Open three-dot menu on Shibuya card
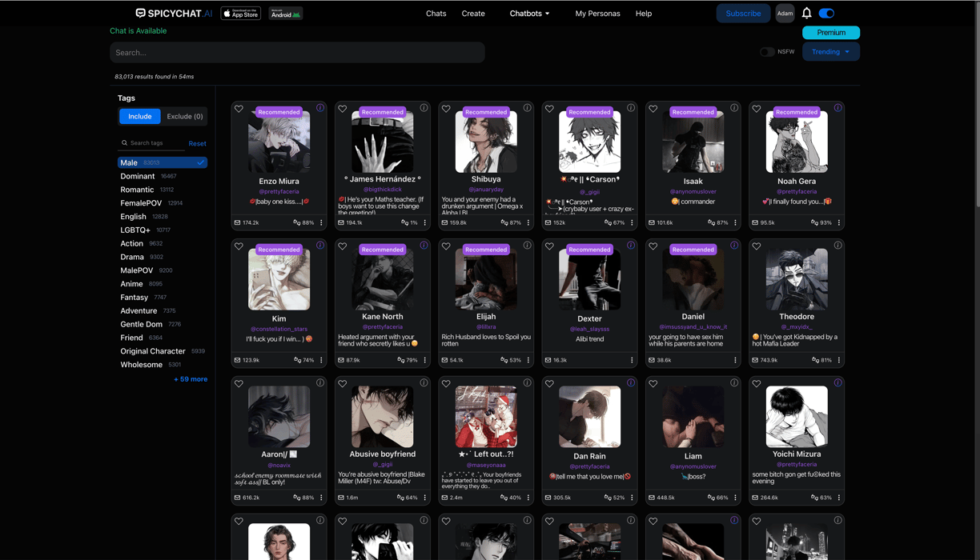This screenshot has height=560, width=980. pyautogui.click(x=528, y=222)
